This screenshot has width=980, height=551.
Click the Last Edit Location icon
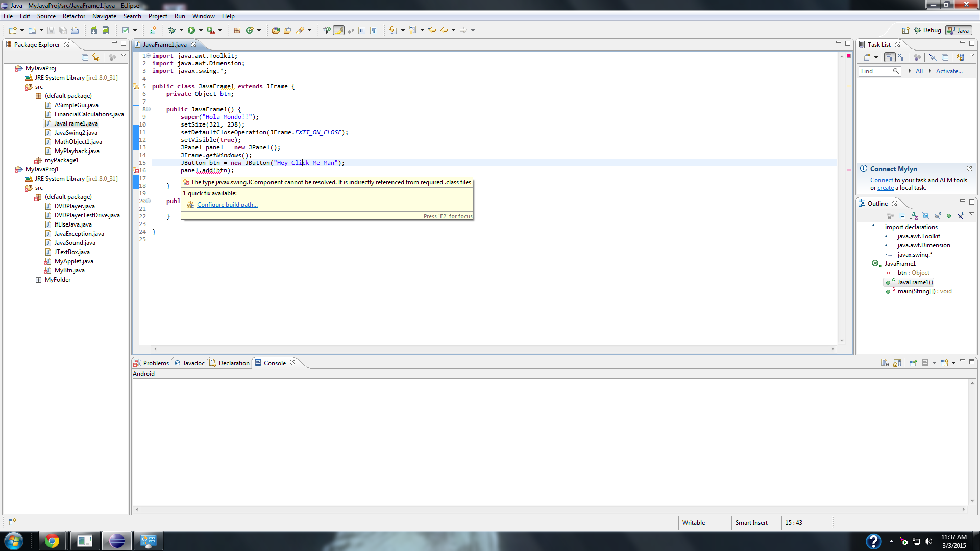coord(432,31)
